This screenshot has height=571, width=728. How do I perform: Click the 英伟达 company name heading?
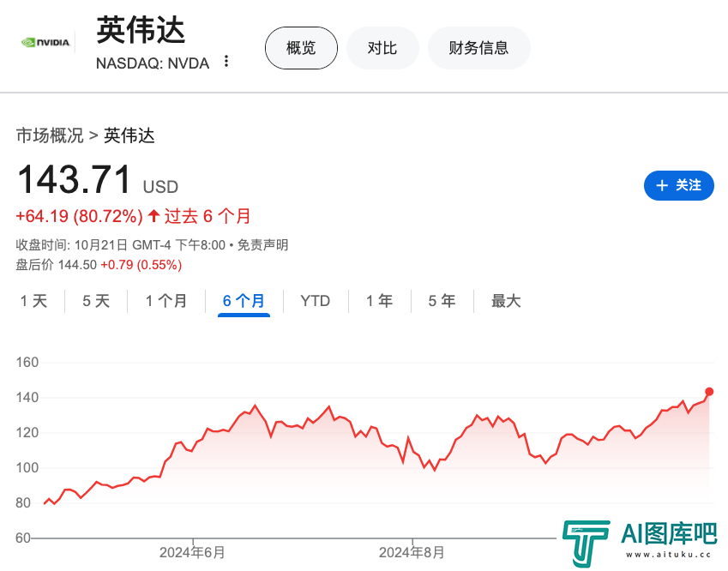(141, 31)
